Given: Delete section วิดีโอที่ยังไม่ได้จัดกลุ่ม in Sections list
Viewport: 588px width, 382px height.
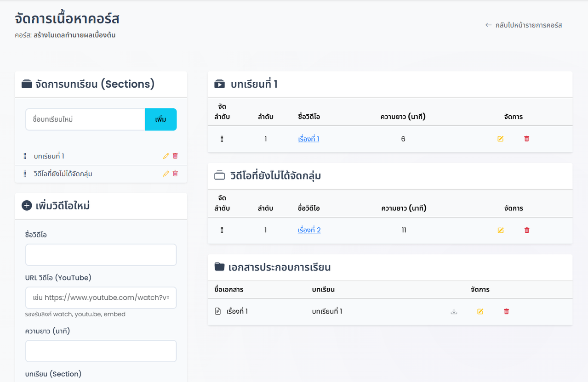Looking at the screenshot, I should [175, 174].
